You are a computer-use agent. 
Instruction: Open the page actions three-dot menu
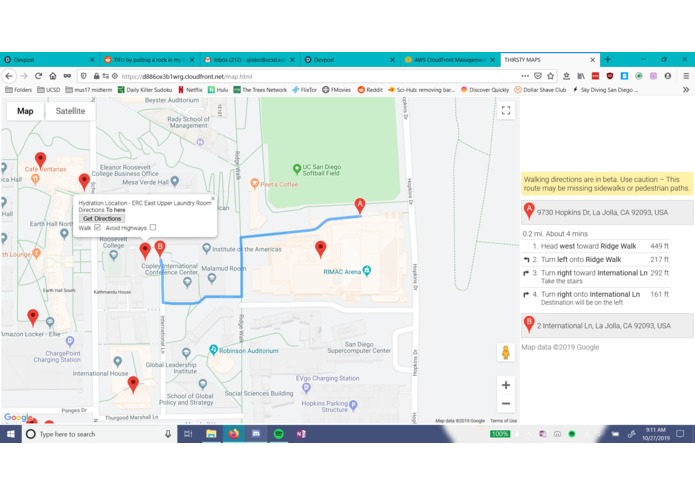point(525,76)
